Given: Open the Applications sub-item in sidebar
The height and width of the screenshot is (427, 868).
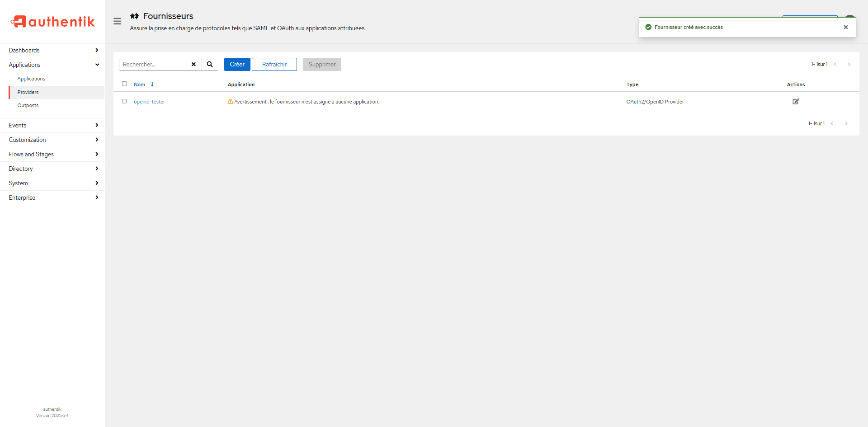Looking at the screenshot, I should point(31,79).
